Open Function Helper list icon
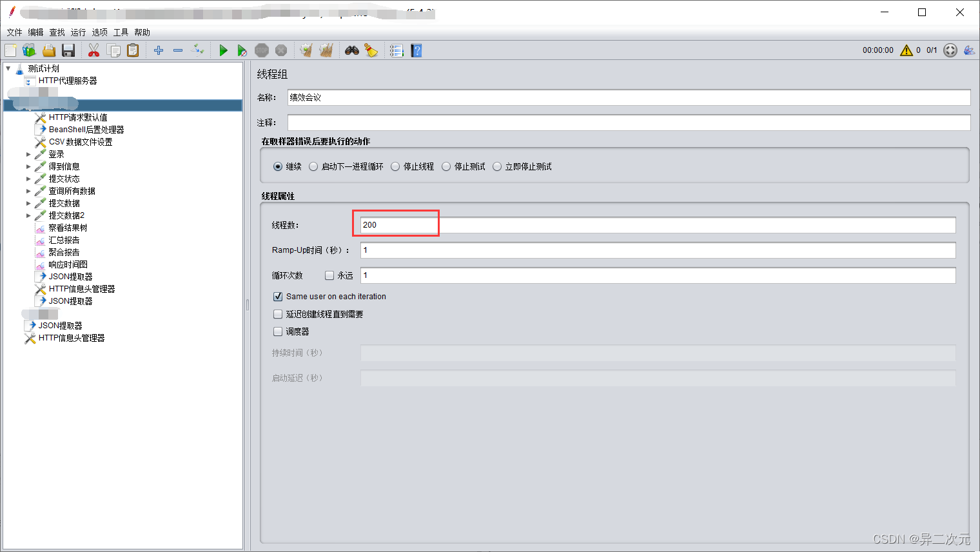This screenshot has width=980, height=552. [397, 50]
